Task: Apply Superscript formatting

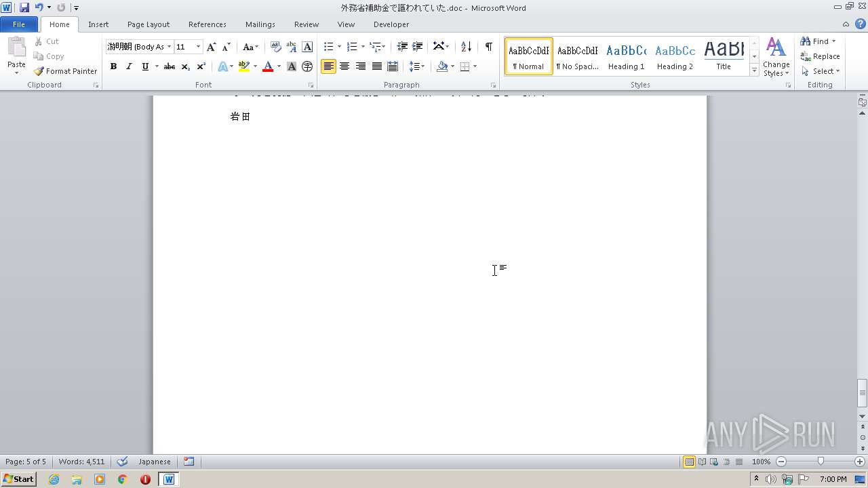Action: pos(201,66)
